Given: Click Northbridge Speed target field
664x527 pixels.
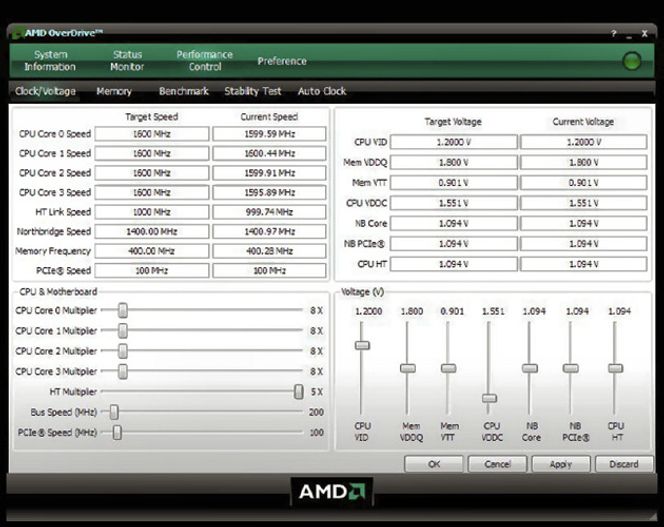Looking at the screenshot, I should pyautogui.click(x=152, y=231).
